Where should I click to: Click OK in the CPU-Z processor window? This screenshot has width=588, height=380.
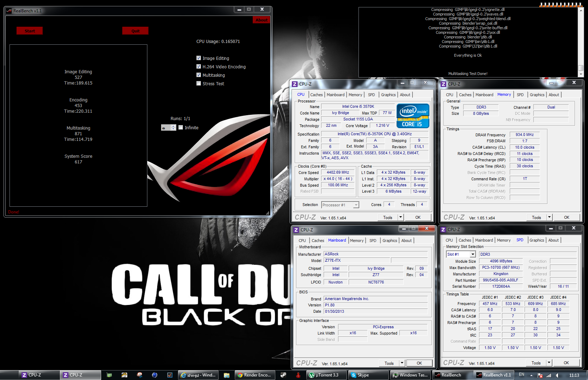tap(418, 217)
